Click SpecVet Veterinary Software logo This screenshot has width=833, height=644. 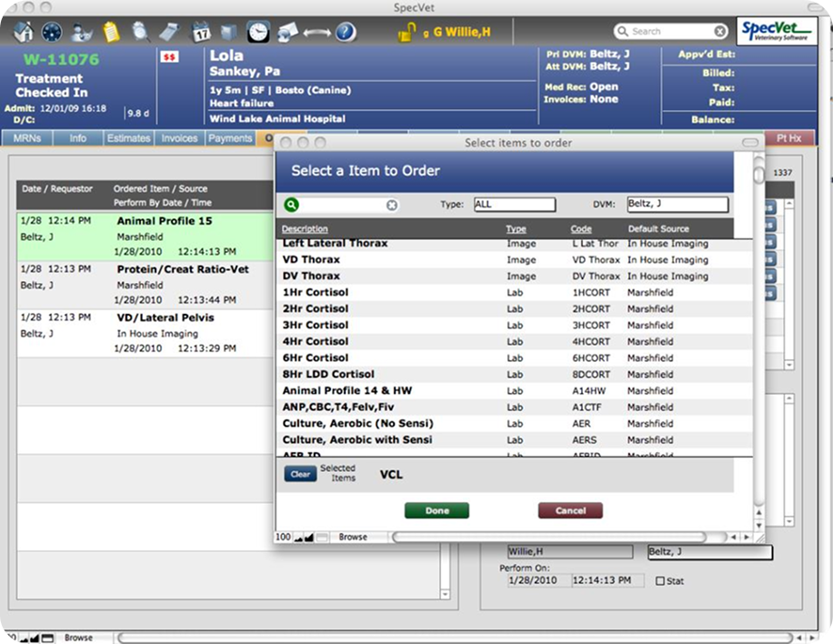tap(777, 31)
